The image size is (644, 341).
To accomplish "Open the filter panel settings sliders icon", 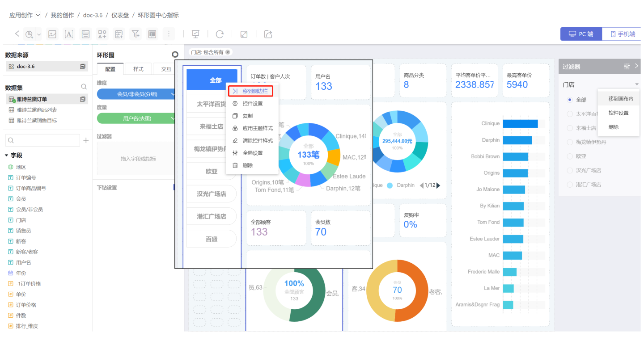I will (x=627, y=67).
